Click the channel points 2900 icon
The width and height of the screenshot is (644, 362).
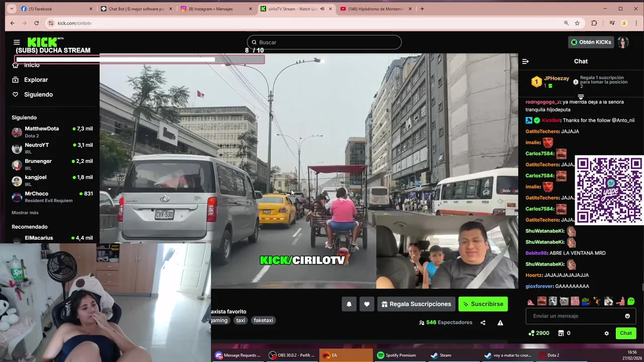(531, 333)
